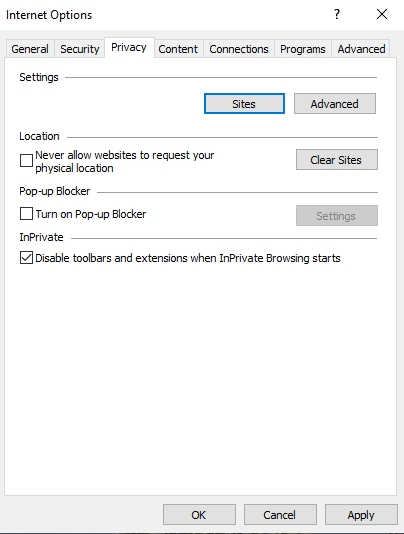Switch to the Programs tab
Image resolution: width=404 pixels, height=534 pixels.
coord(303,49)
